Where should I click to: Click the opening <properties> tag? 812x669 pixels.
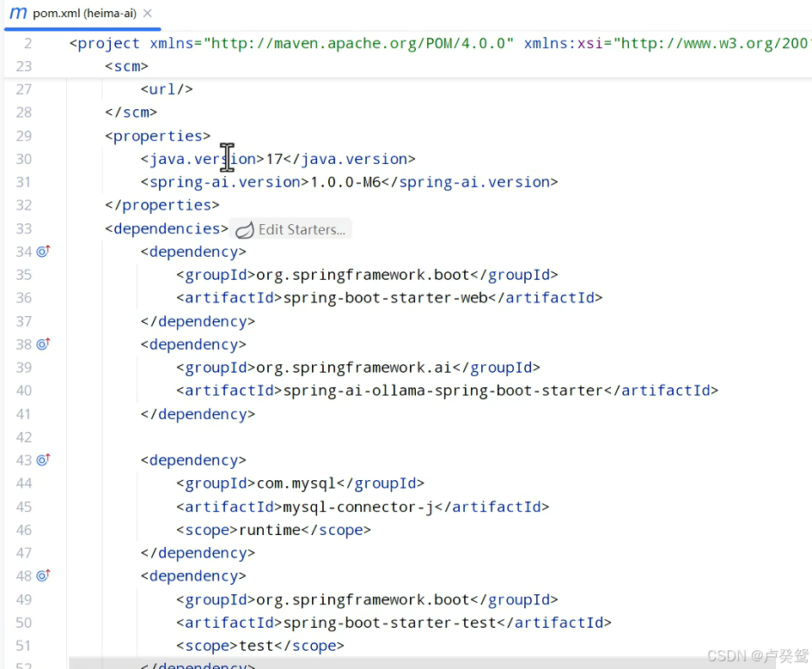(x=157, y=136)
